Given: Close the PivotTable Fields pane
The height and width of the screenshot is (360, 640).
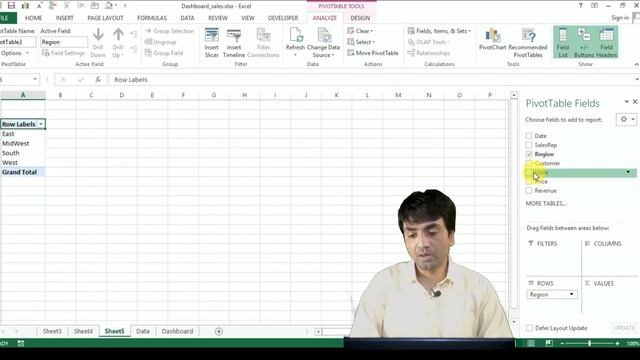Looking at the screenshot, I should 635,102.
